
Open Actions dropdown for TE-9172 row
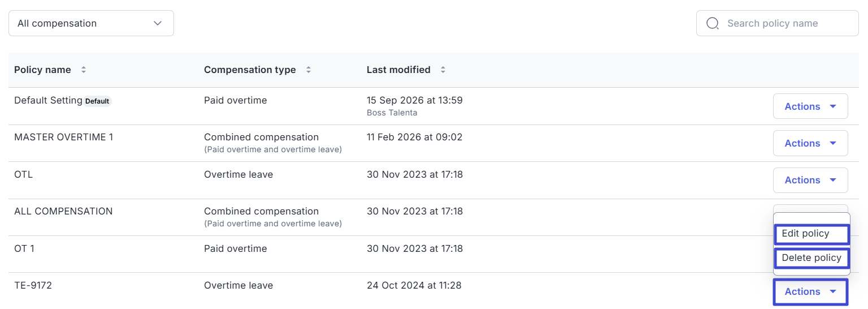(x=810, y=291)
